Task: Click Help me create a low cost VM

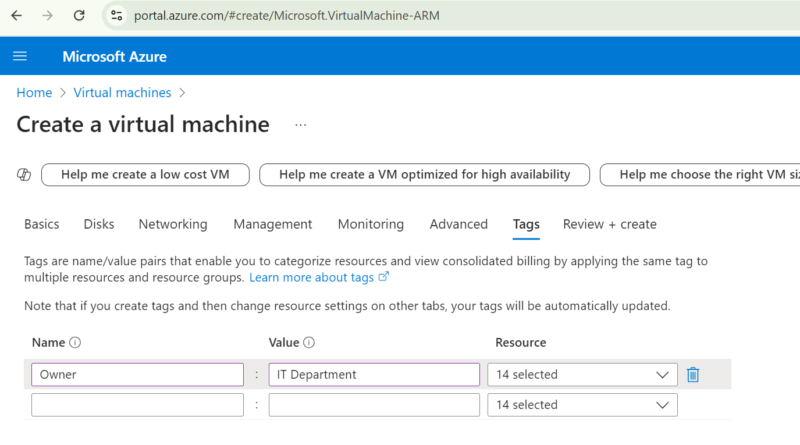Action: pos(145,175)
